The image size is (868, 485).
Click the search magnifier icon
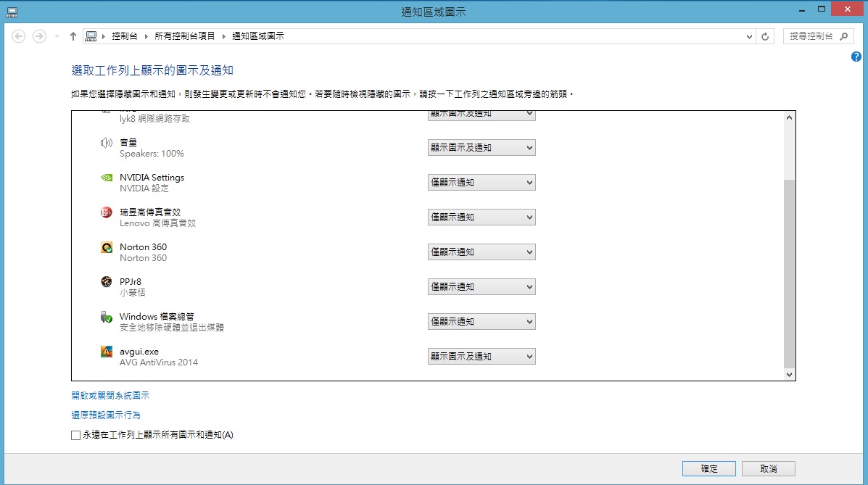click(843, 36)
